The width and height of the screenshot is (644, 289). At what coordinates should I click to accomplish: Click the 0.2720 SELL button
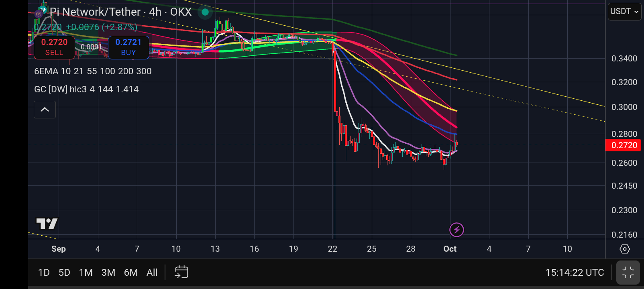[x=54, y=47]
